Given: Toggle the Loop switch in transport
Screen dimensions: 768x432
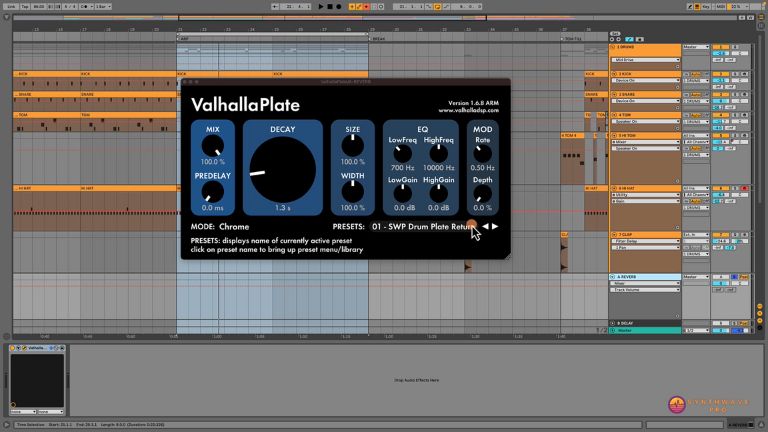Looking at the screenshot, I should point(437,6).
